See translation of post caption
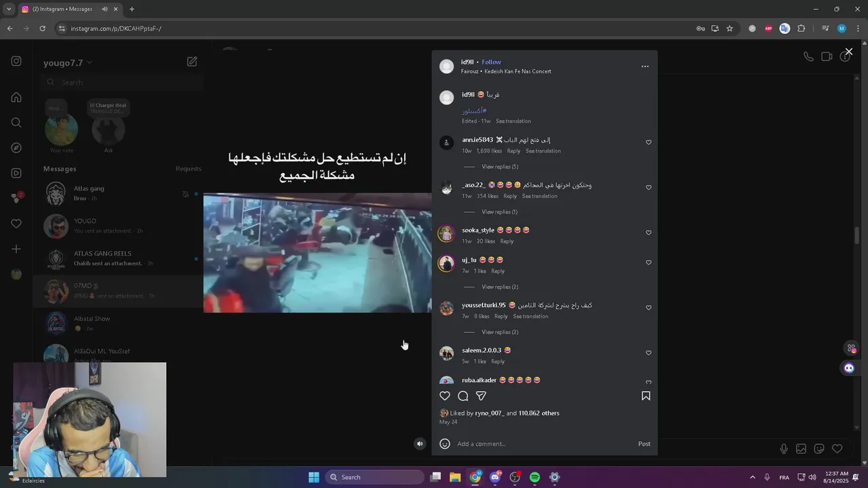 click(513, 121)
